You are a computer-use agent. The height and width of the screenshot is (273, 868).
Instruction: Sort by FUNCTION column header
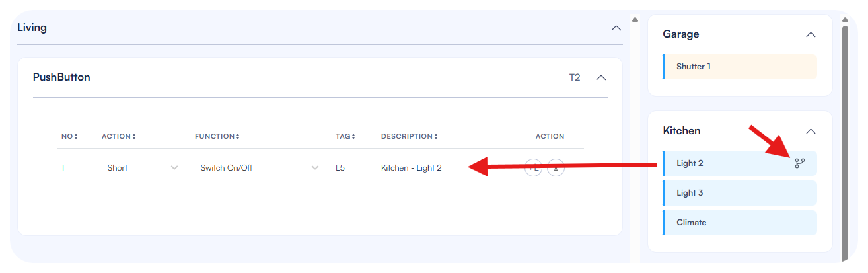point(216,136)
